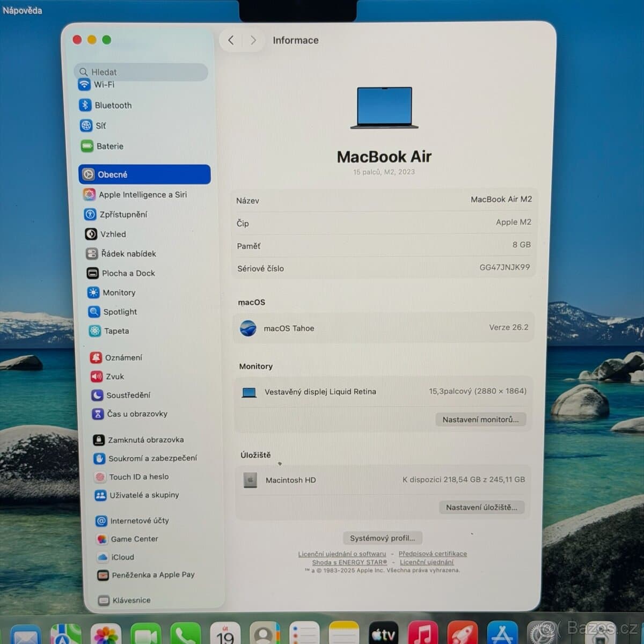Screen dimensions: 644x644
Task: Open the Baterie battery pane
Action: [x=103, y=146]
